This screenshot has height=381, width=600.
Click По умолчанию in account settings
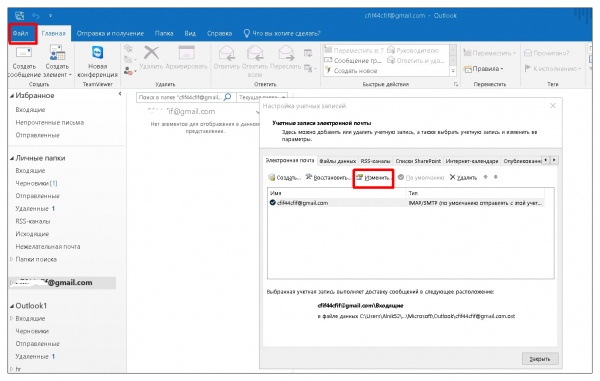tap(421, 177)
